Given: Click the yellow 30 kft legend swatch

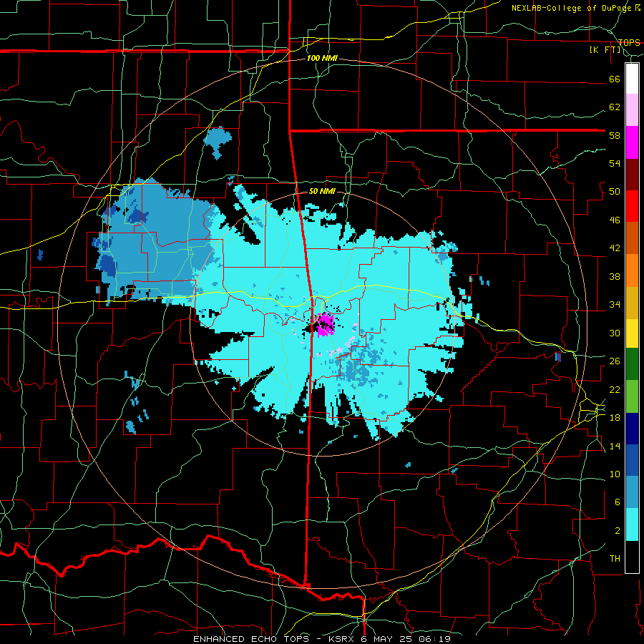Looking at the screenshot, I should 632,333.
